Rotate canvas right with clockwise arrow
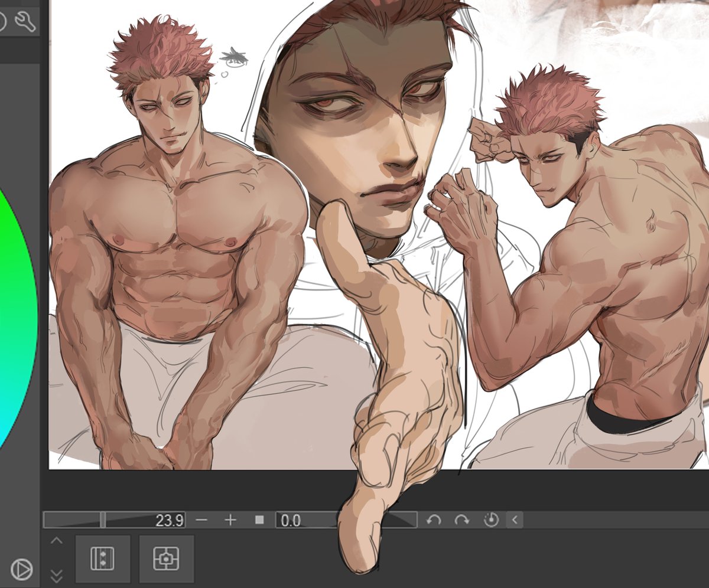Screen dimensions: 709x588 coord(462,520)
